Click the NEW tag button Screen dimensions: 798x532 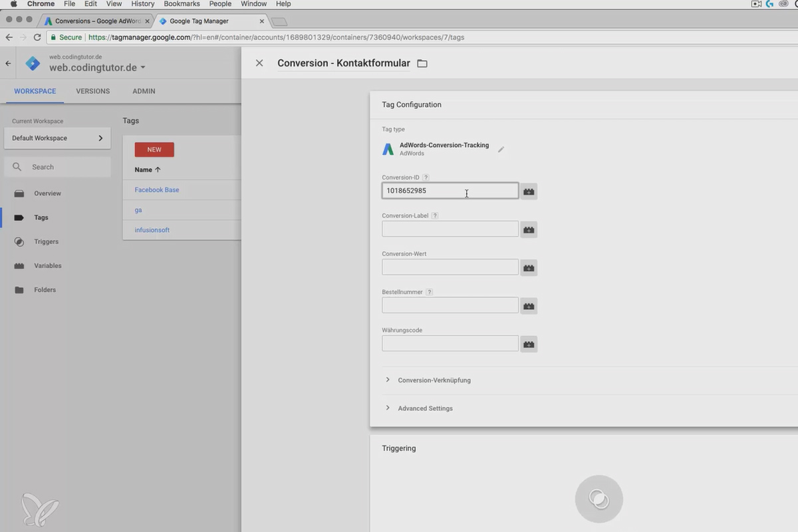(154, 150)
